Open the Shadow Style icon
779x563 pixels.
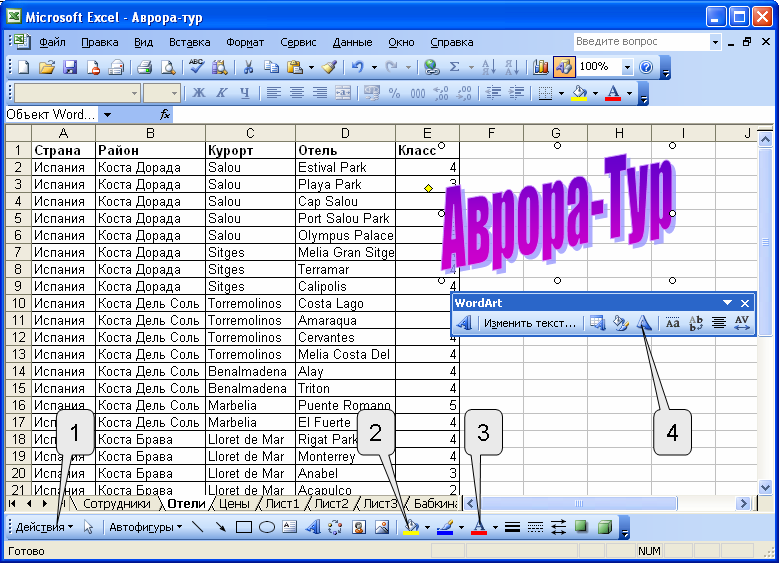click(x=581, y=526)
